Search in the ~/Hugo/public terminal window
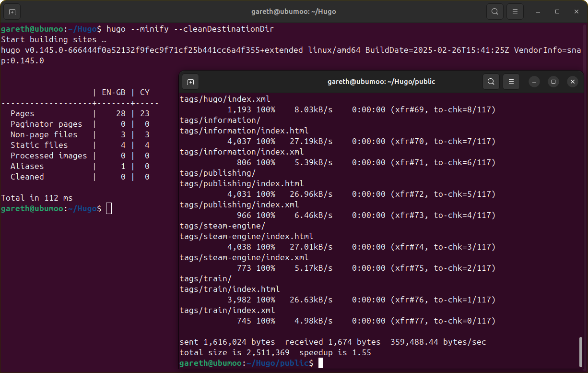 tap(491, 82)
